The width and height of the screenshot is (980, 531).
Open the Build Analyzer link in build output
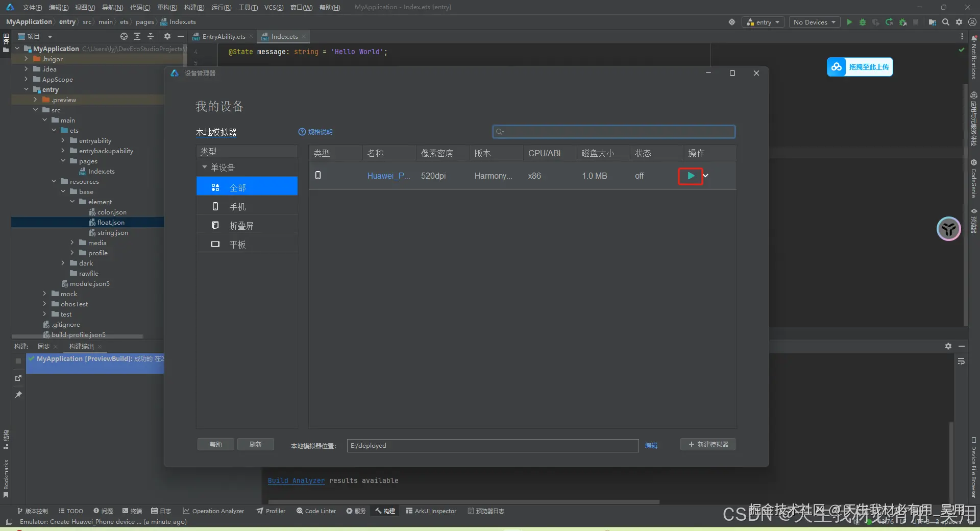296,480
